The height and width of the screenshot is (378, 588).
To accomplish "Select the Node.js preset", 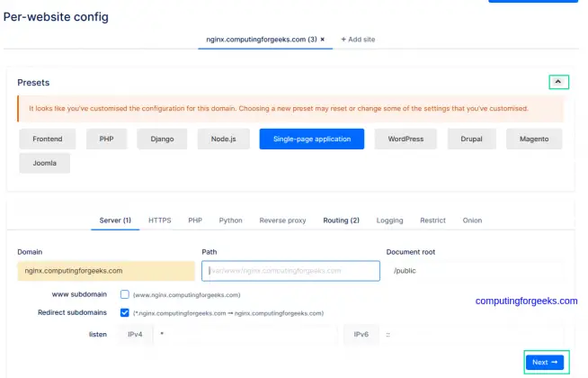I will tap(223, 139).
